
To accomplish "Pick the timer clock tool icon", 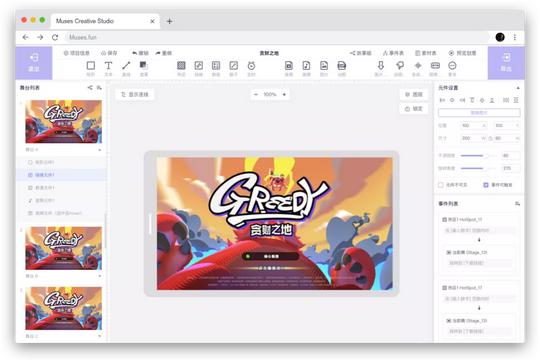I will click(251, 65).
